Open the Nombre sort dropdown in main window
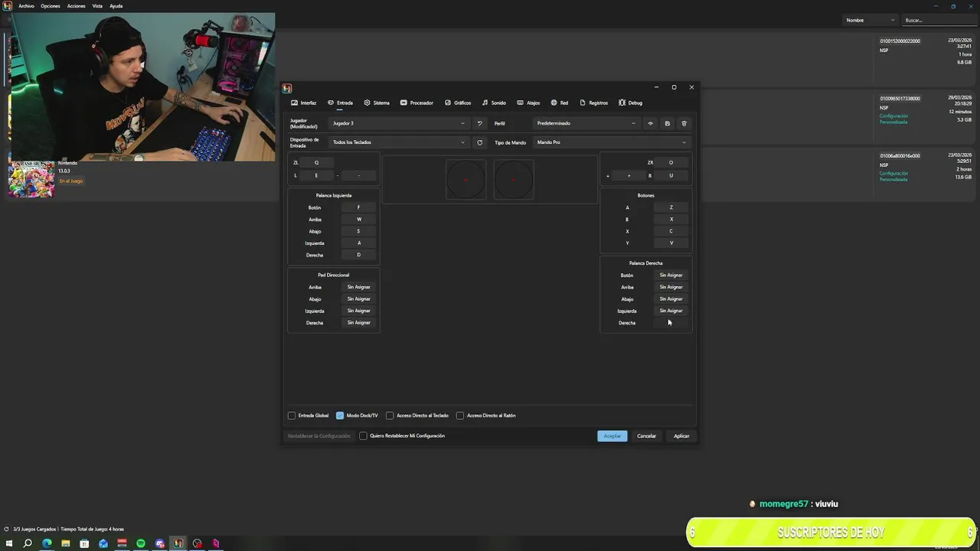Image resolution: width=980 pixels, height=551 pixels. pos(871,20)
